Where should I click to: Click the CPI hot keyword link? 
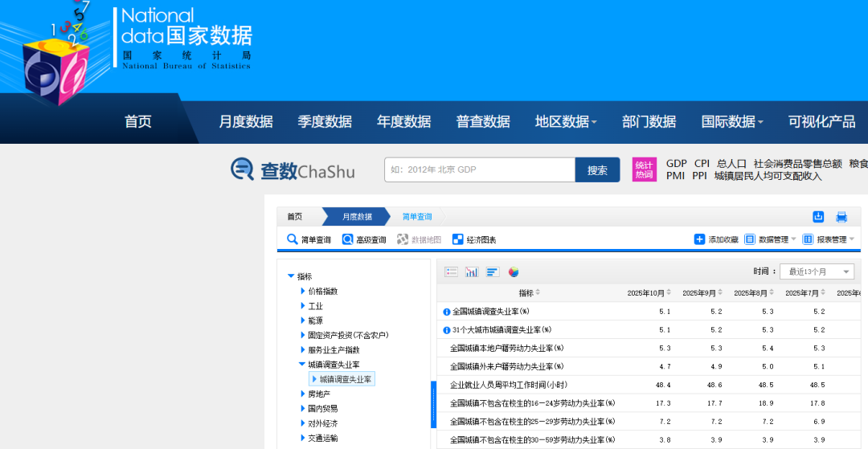click(x=702, y=164)
